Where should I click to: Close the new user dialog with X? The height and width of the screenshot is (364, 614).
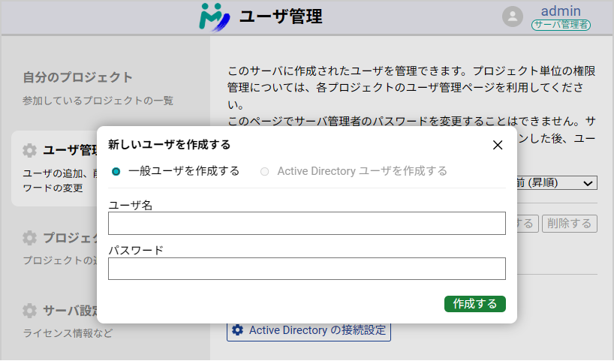(x=498, y=145)
